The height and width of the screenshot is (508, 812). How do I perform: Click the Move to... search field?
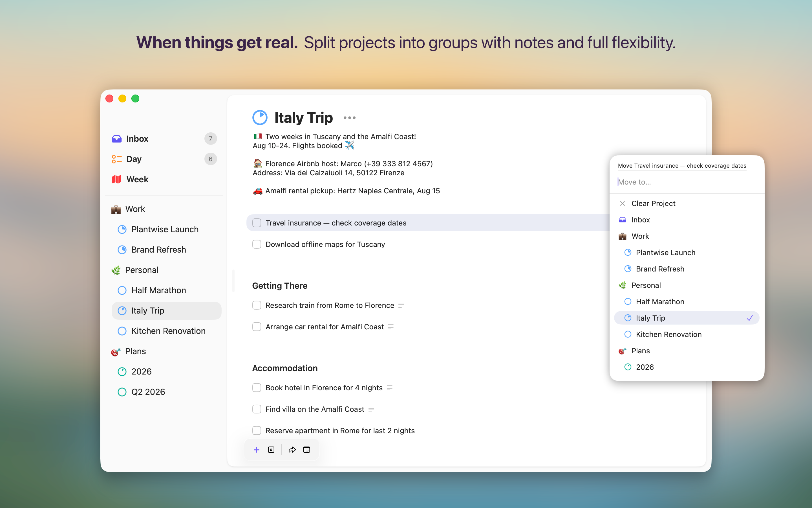(x=687, y=182)
